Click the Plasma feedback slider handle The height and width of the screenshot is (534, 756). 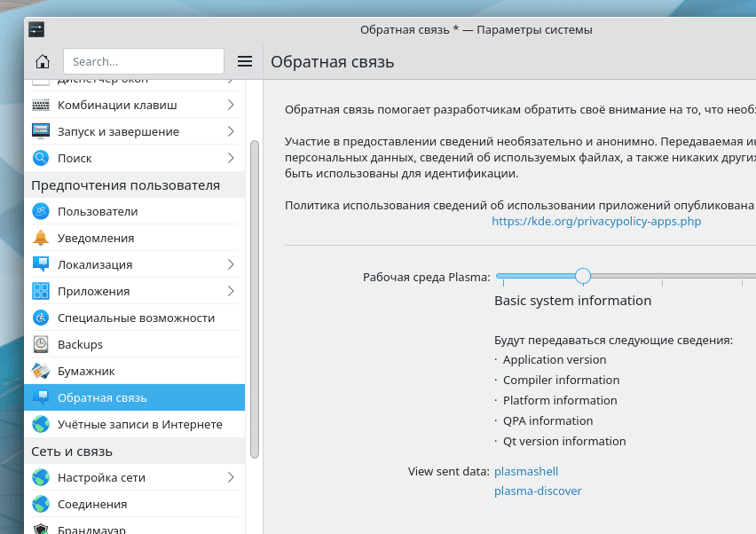[x=583, y=276]
